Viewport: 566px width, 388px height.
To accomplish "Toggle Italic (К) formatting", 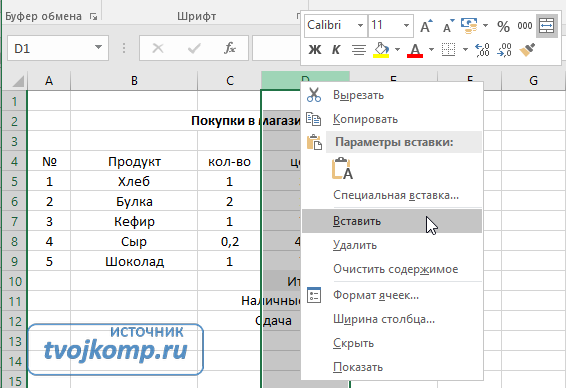I will point(336,50).
